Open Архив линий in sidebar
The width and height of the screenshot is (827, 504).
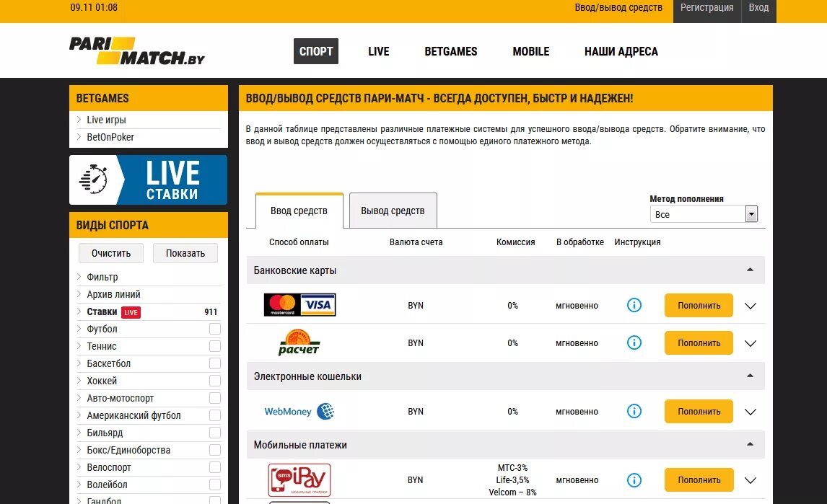click(x=113, y=294)
